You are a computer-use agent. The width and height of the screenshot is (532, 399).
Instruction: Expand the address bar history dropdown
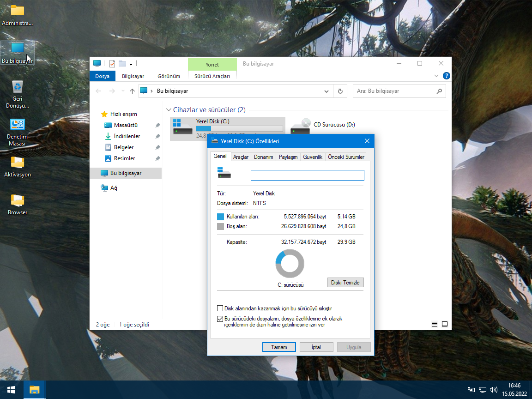[x=326, y=91]
